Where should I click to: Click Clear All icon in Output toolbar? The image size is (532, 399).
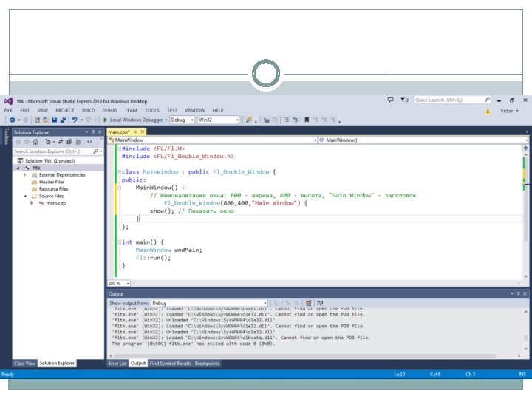click(x=308, y=303)
